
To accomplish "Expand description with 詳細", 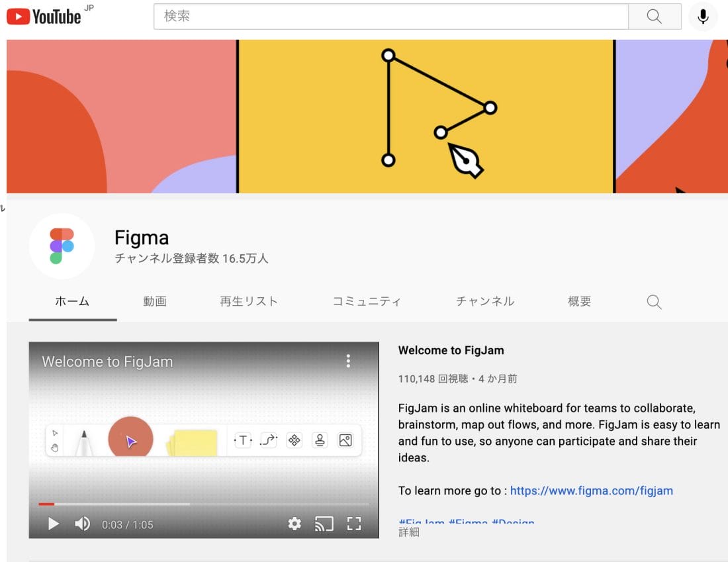I will point(408,532).
